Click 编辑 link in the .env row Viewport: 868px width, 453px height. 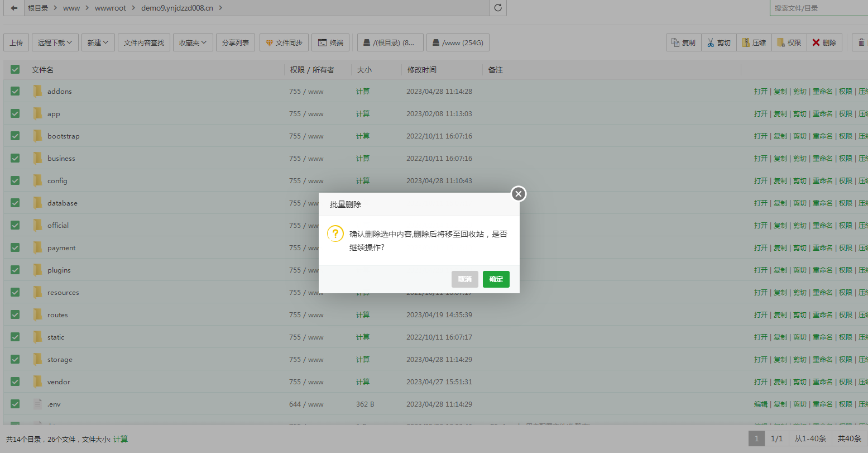761,404
